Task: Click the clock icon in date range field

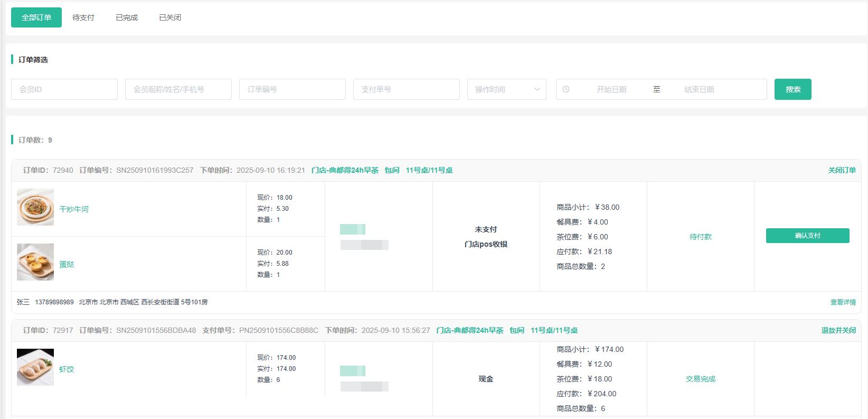Action: coord(566,89)
